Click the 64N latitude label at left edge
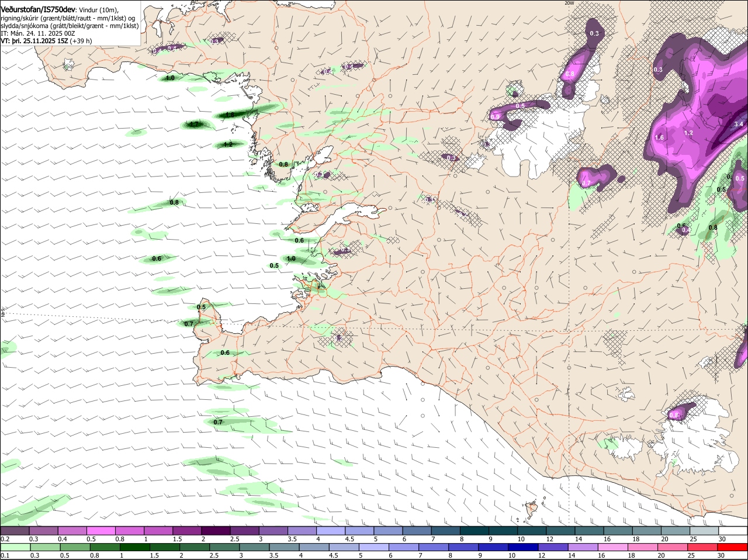The width and height of the screenshot is (748, 560). pos(2,313)
